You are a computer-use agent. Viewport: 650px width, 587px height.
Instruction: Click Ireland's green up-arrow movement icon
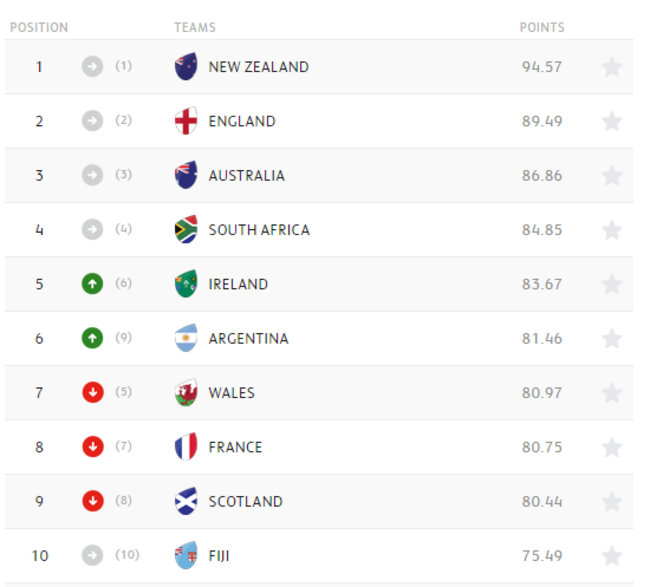tap(93, 284)
